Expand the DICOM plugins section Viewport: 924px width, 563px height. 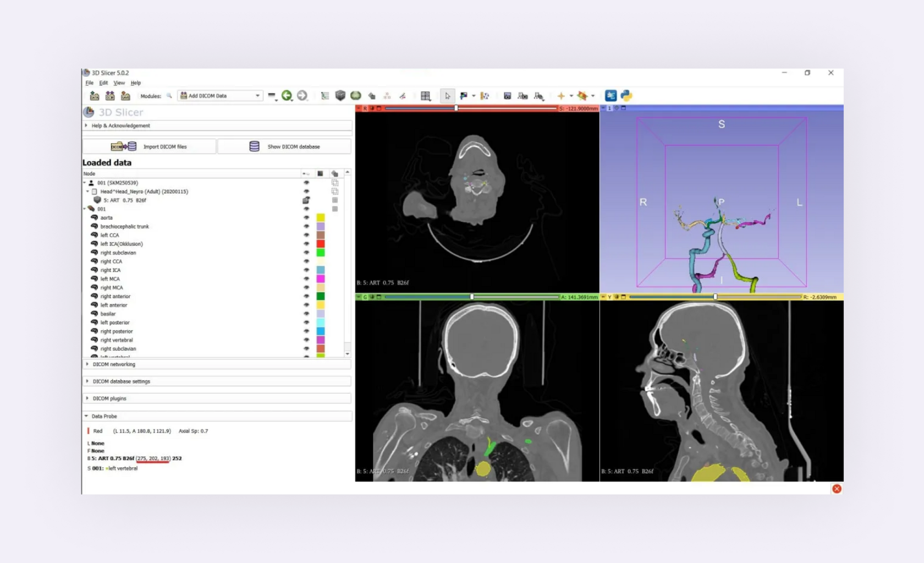click(x=217, y=398)
